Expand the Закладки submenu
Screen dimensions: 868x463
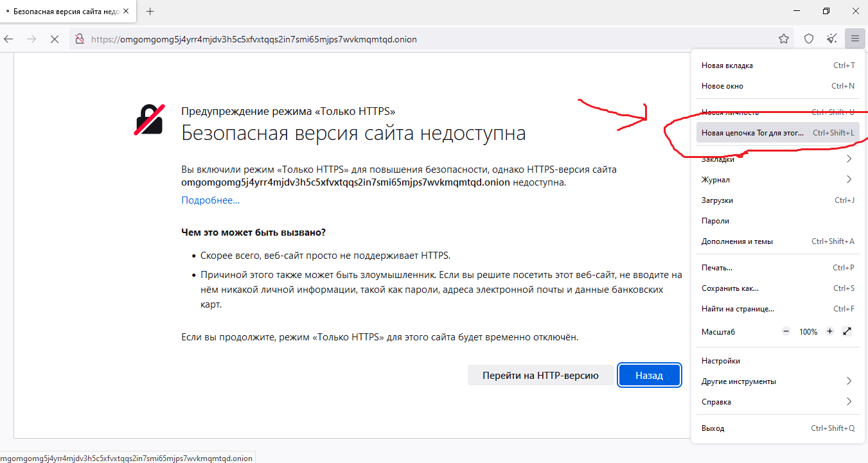(x=777, y=159)
